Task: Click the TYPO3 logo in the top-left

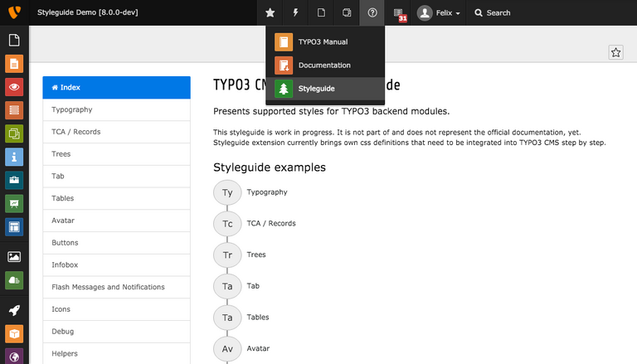Action: tap(14, 12)
